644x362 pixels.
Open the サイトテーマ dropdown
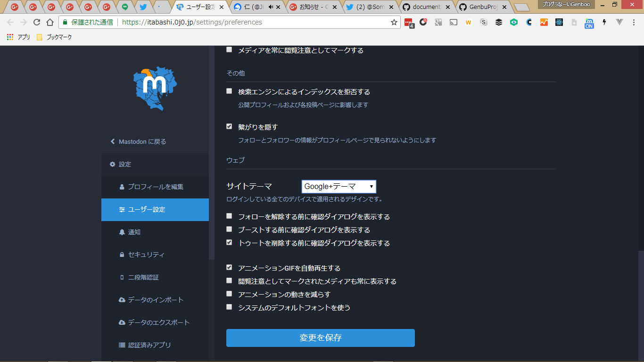[339, 187]
